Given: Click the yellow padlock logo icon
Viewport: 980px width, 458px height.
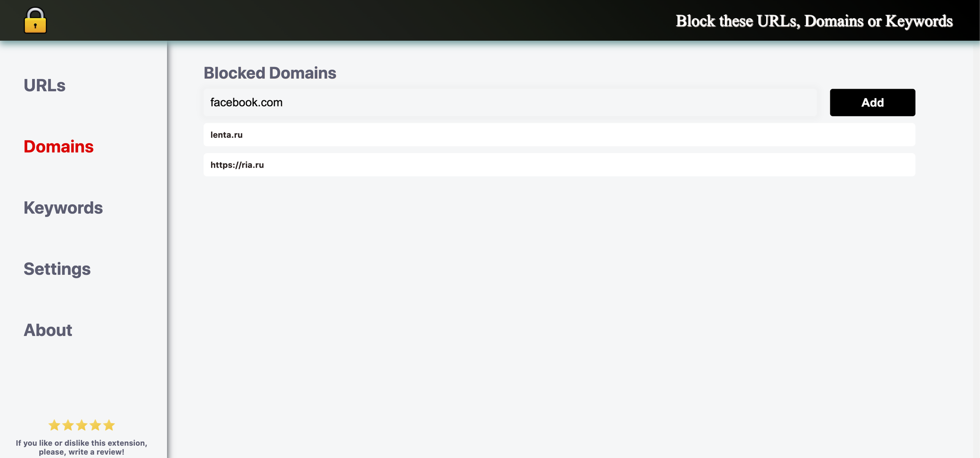Looking at the screenshot, I should pyautogui.click(x=35, y=21).
